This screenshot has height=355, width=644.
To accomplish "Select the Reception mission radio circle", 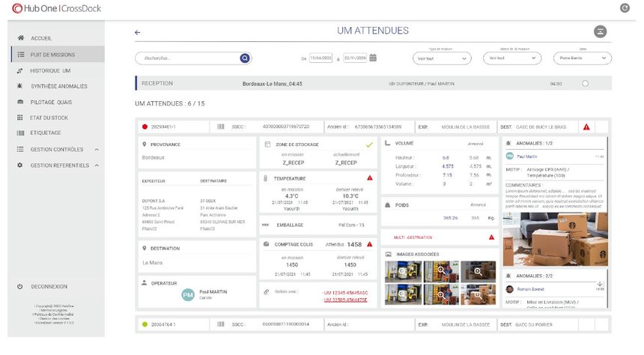I will tap(586, 83).
